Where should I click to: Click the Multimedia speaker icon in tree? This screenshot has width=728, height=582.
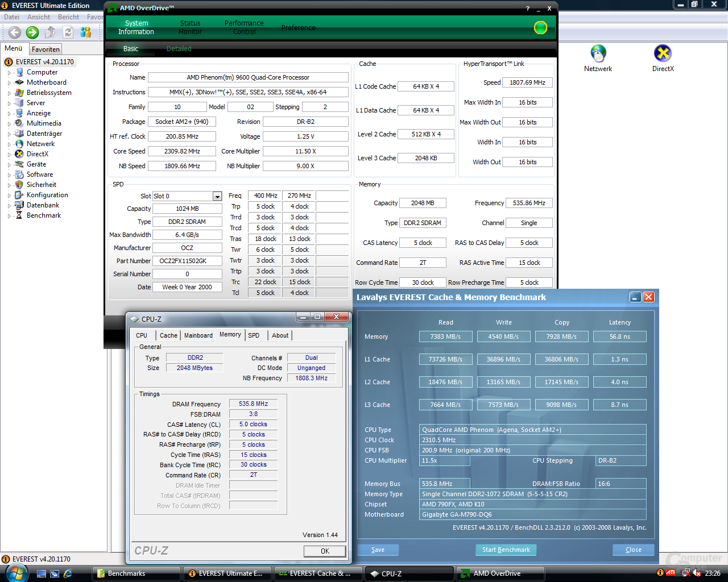19,123
